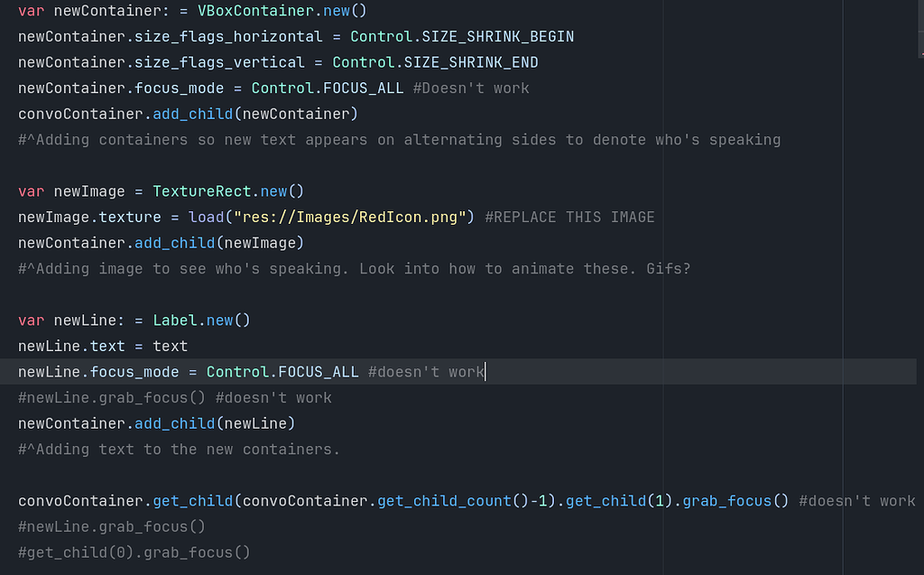This screenshot has height=575, width=924.
Task: Click the var keyword starting newImage declaration
Action: click(28, 191)
